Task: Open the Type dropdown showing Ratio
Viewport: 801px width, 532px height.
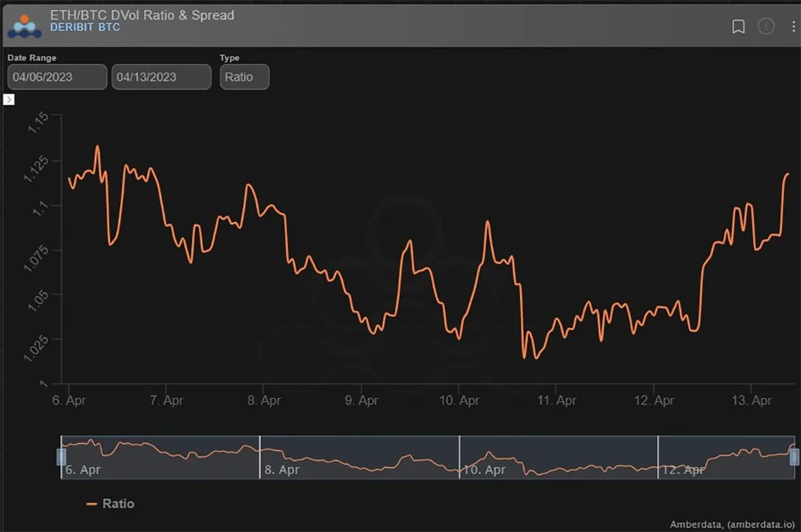Action: click(244, 76)
